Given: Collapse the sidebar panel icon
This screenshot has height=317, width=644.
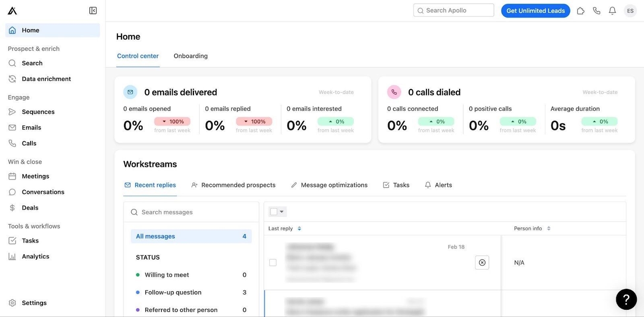Looking at the screenshot, I should [93, 10].
